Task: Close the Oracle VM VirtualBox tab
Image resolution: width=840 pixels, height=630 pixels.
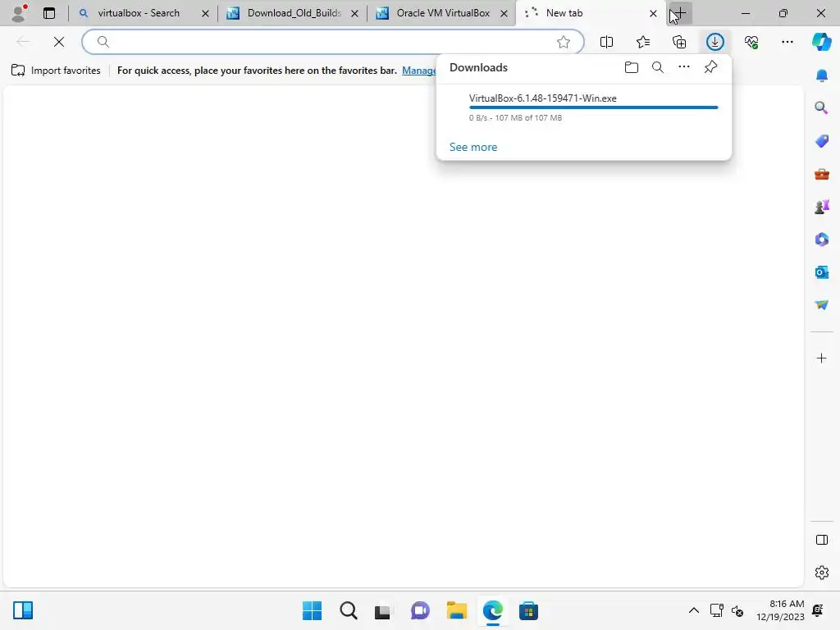Action: click(504, 13)
